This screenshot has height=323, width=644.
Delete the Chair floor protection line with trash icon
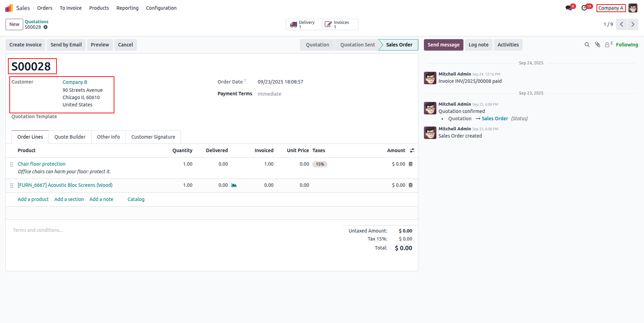[411, 164]
